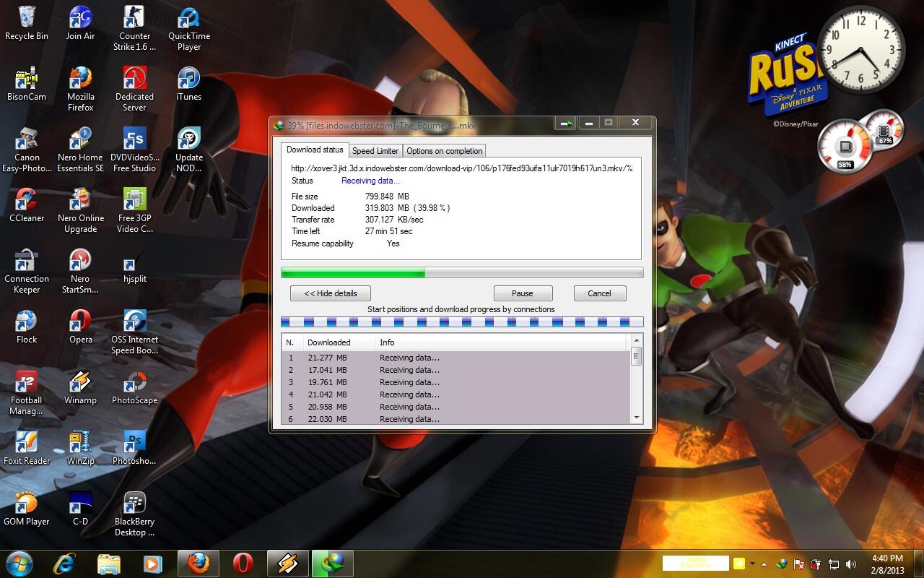Launch Nero StartSmart desktop icon
The image size is (924, 578).
pyautogui.click(x=80, y=271)
